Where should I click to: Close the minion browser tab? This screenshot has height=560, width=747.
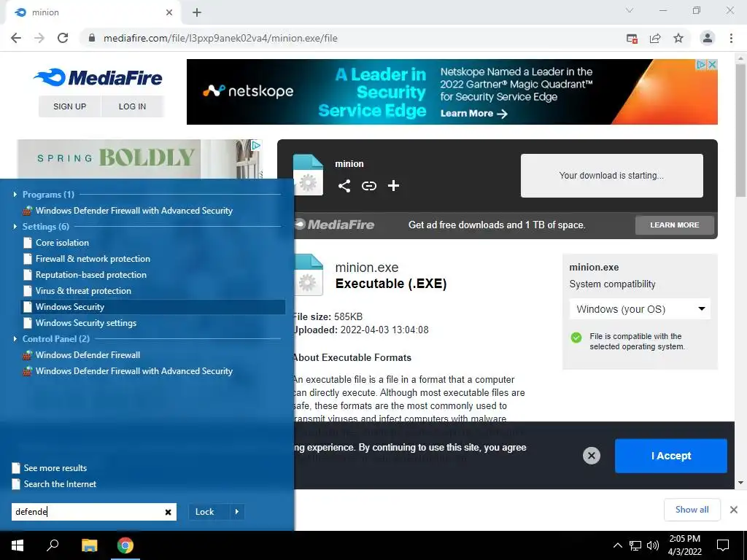click(x=169, y=12)
